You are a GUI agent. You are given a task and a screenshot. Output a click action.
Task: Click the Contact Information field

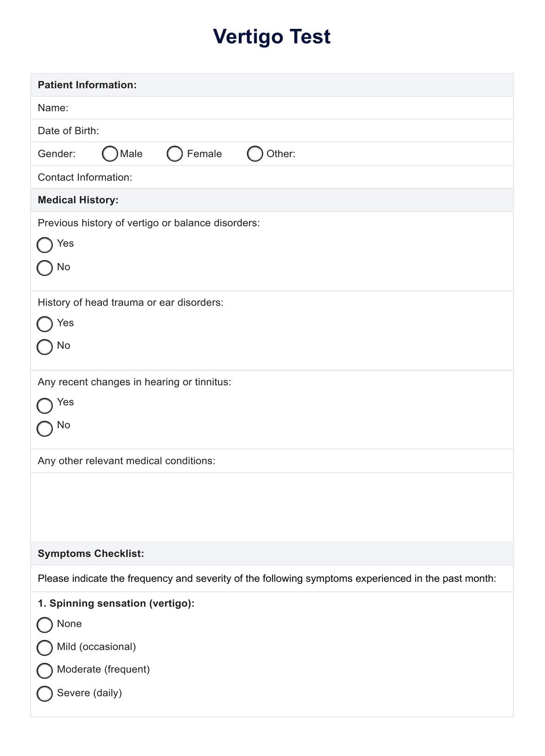point(320,177)
